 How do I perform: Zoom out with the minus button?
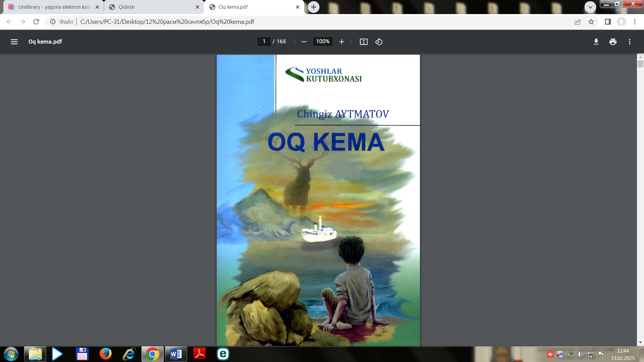304,42
